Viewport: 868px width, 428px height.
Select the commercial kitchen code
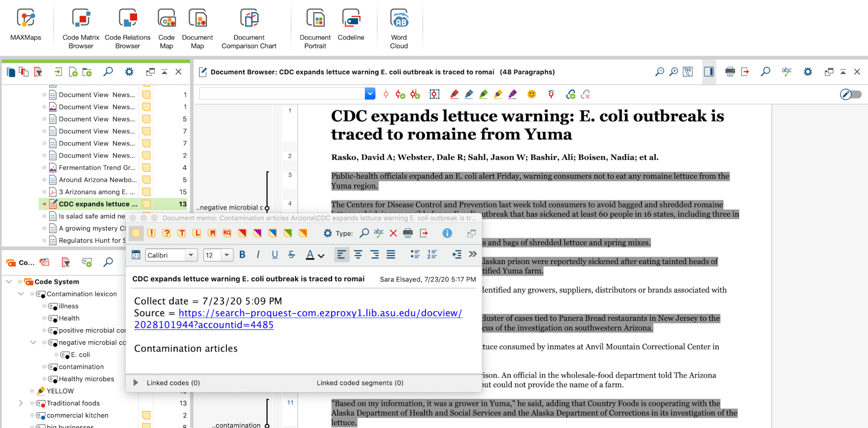coord(77,415)
